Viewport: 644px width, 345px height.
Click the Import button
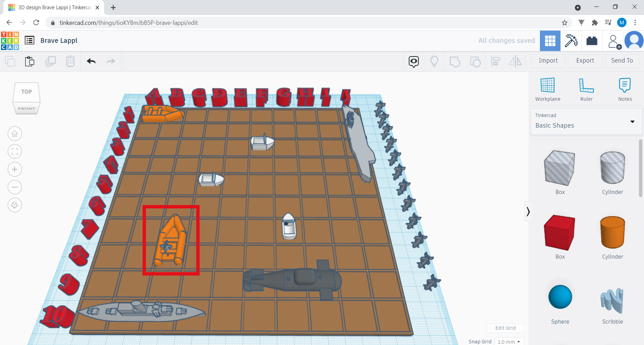tap(548, 61)
